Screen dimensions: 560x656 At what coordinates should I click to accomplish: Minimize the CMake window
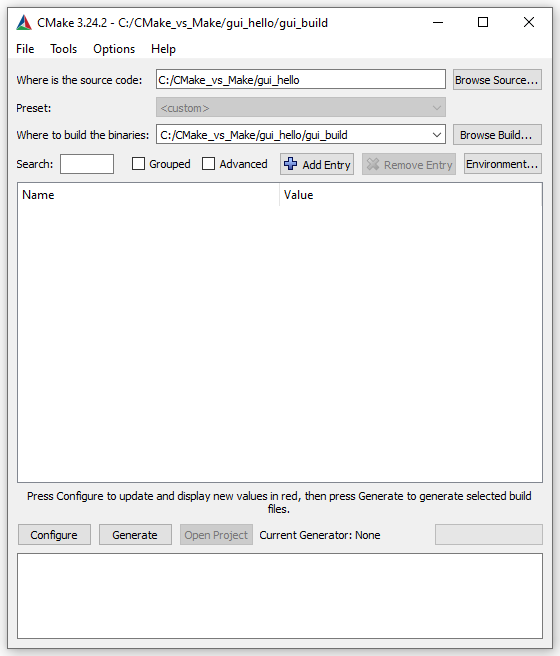point(438,23)
